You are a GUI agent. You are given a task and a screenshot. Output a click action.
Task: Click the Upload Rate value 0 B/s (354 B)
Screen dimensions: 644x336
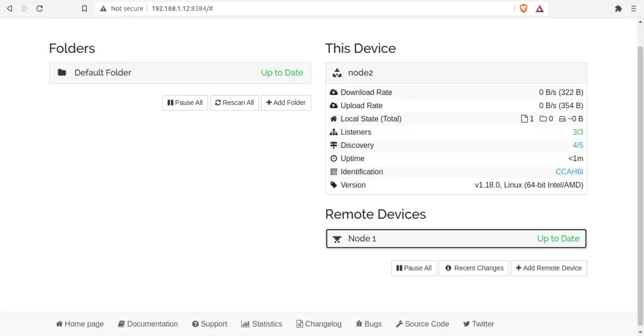click(561, 106)
